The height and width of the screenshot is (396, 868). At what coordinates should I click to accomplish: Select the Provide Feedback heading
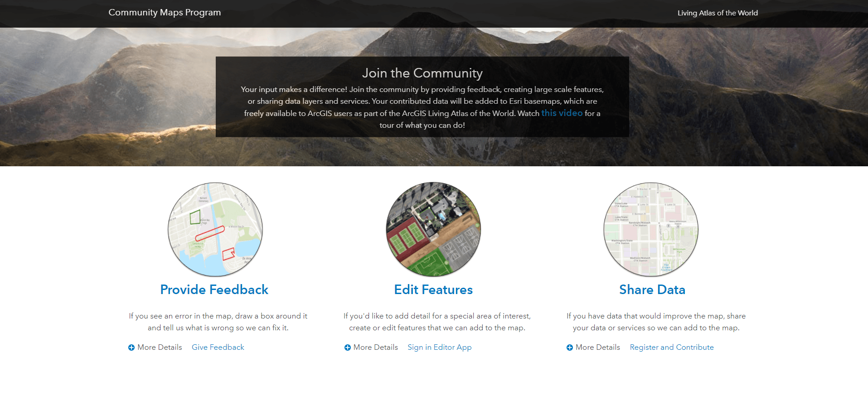coord(214,290)
